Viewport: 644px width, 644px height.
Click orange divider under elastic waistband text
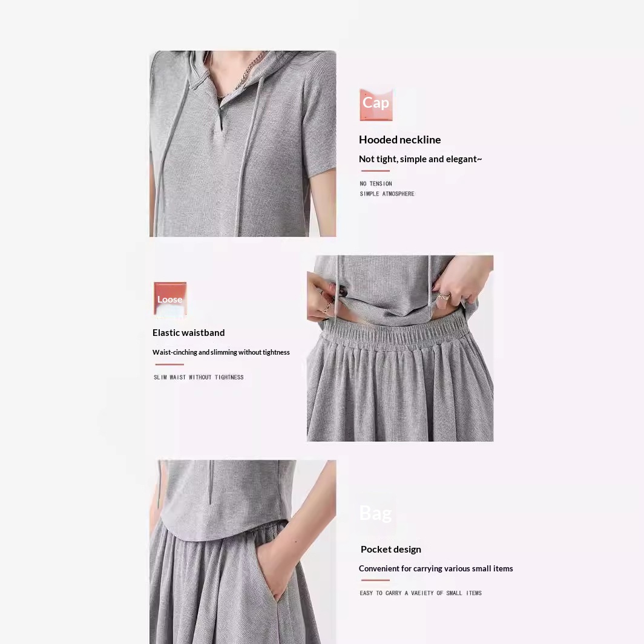coord(169,364)
